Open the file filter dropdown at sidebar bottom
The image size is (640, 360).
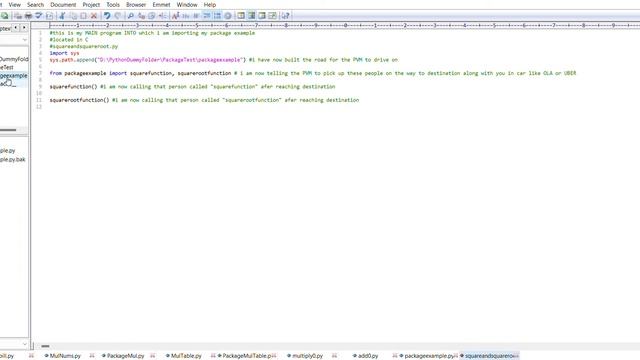tap(24, 344)
